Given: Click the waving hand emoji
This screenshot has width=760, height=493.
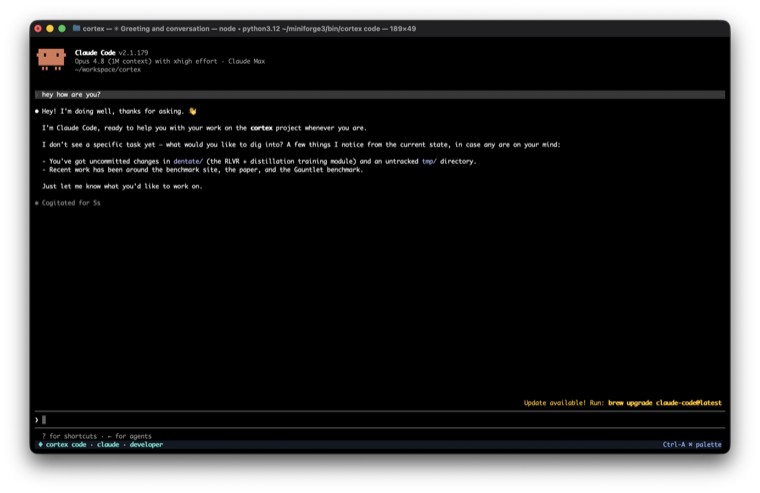Looking at the screenshot, I should coord(193,111).
